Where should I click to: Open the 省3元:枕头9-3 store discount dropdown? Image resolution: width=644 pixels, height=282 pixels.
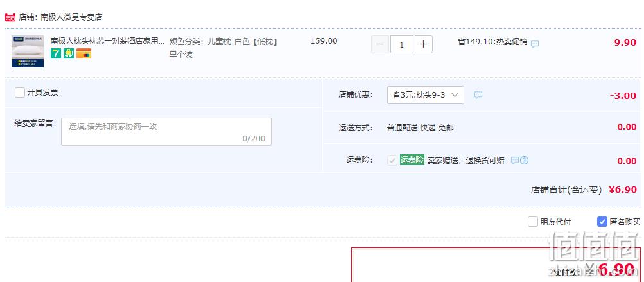click(x=426, y=95)
